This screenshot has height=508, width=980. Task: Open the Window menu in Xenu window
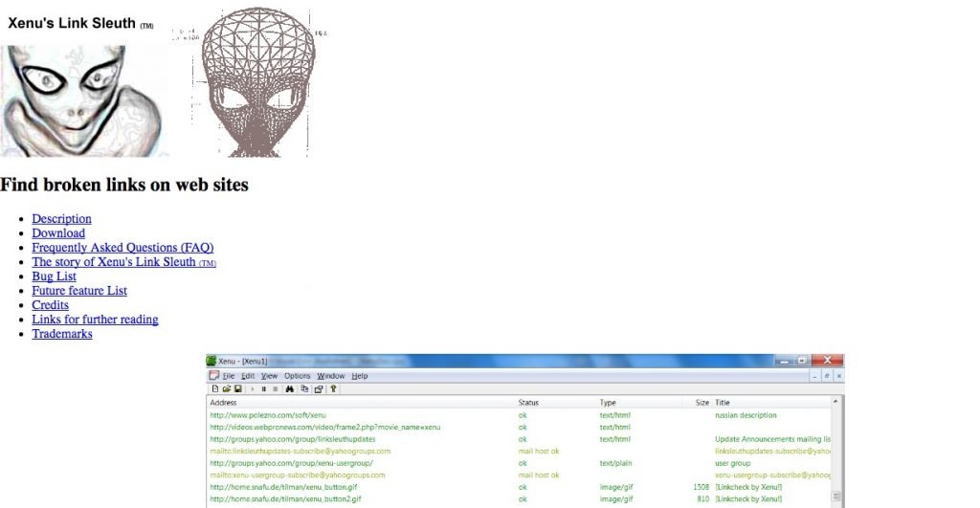pos(330,376)
